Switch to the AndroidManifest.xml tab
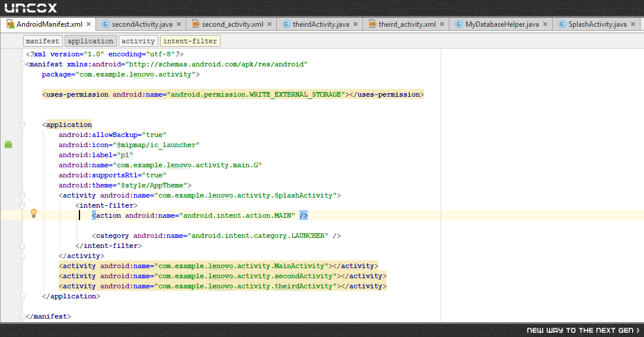The height and width of the screenshot is (337, 644). 49,24
